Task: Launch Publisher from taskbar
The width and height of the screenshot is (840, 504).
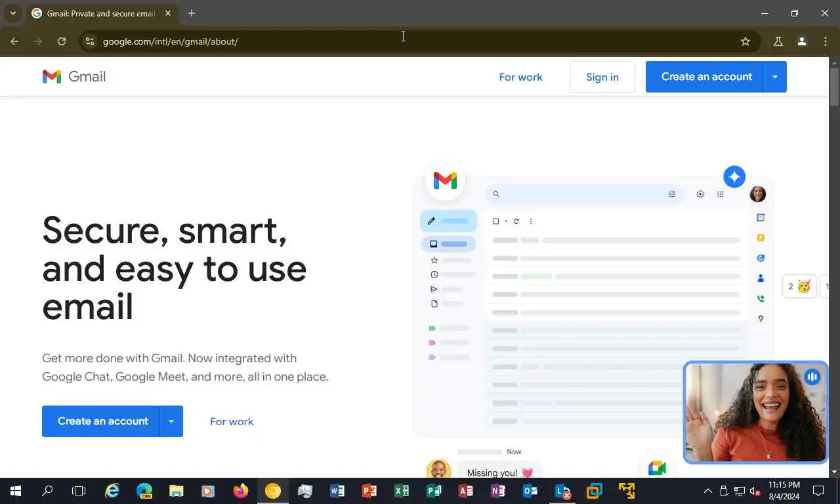Action: (x=434, y=491)
